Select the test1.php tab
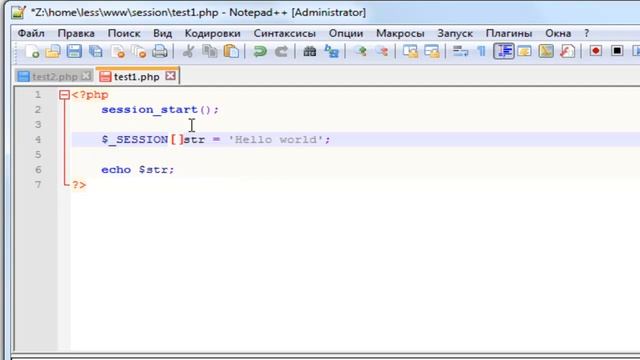Viewport: 640px width, 360px height. [136, 76]
